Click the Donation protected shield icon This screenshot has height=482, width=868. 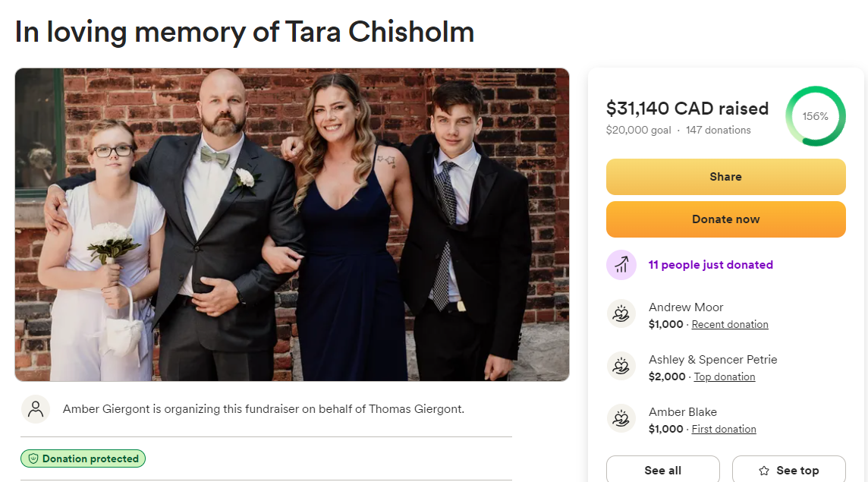tap(33, 458)
